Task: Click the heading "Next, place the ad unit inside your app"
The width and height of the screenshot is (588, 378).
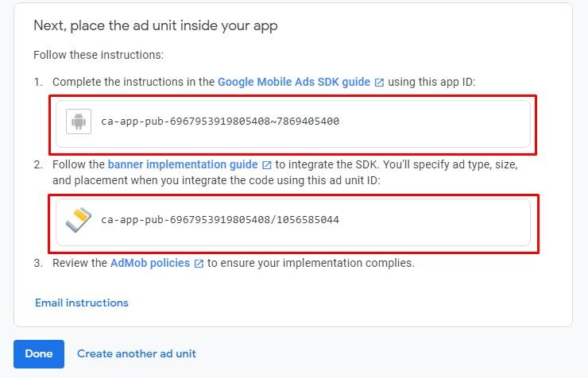Action: coord(156,25)
